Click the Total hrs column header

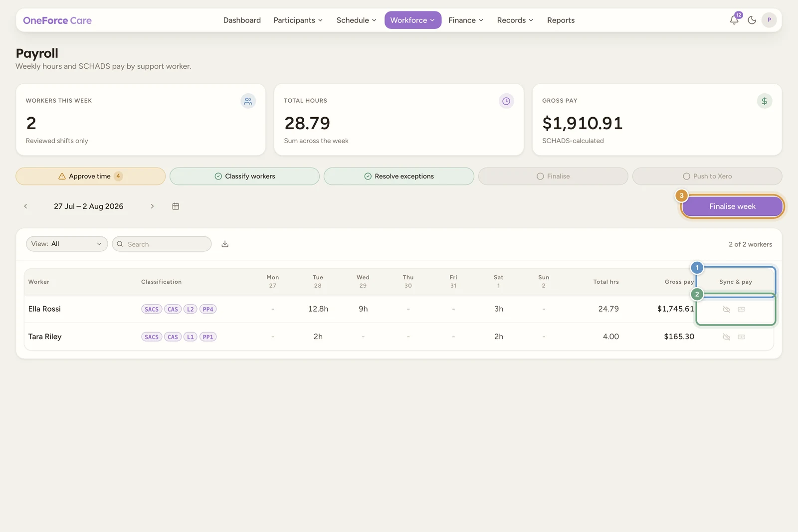(606, 282)
